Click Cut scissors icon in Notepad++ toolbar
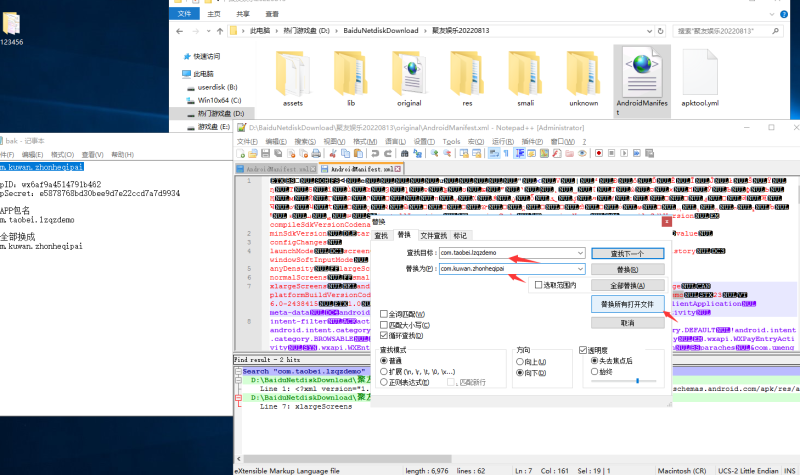Image resolution: width=800 pixels, height=475 pixels. pyautogui.click(x=333, y=153)
